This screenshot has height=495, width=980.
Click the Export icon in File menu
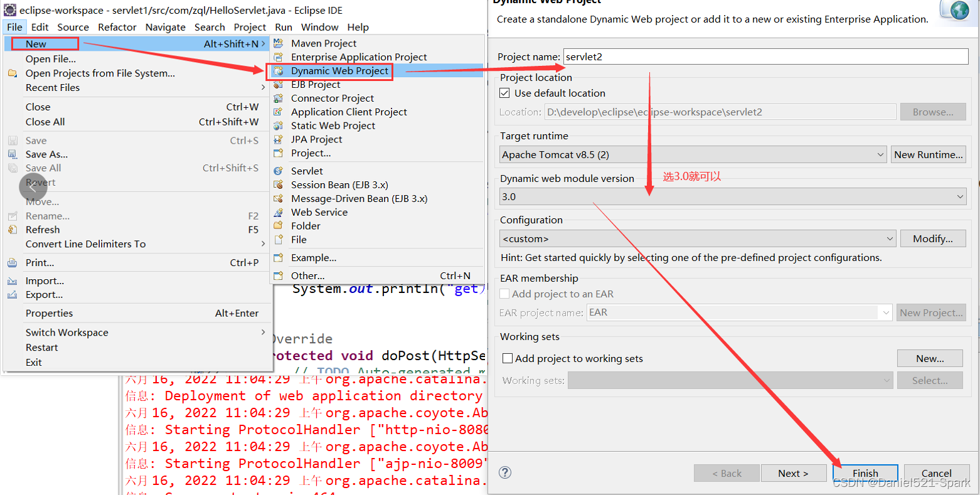pyautogui.click(x=13, y=295)
